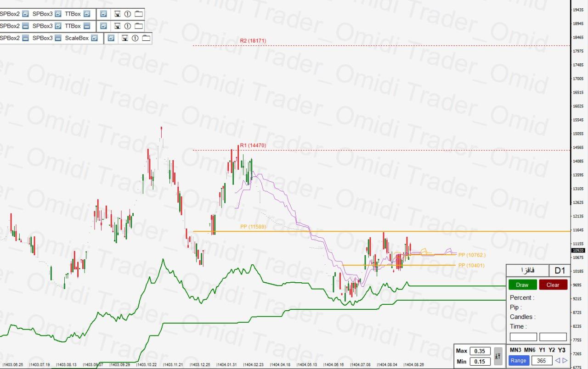
Task: Select the Y2 period option
Action: (x=552, y=350)
